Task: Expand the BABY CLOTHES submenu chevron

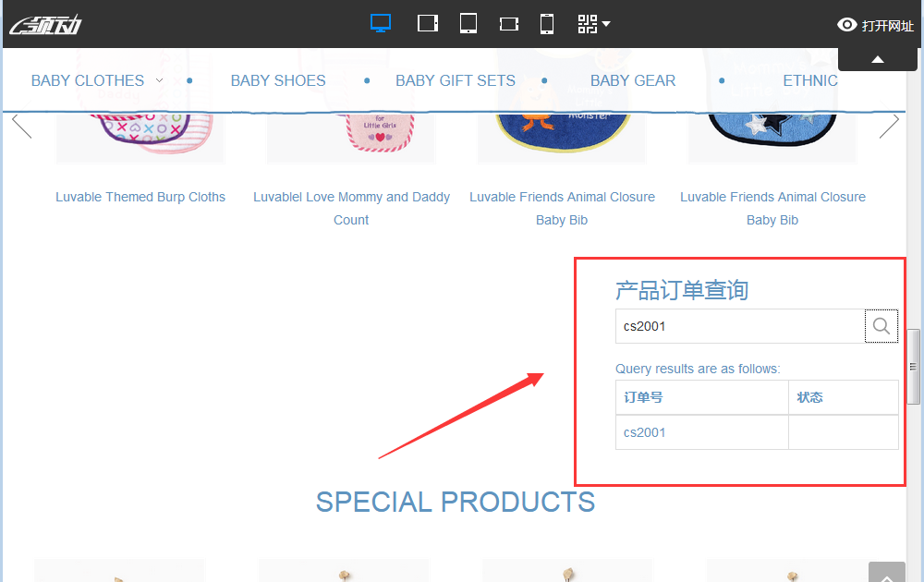Action: point(159,80)
